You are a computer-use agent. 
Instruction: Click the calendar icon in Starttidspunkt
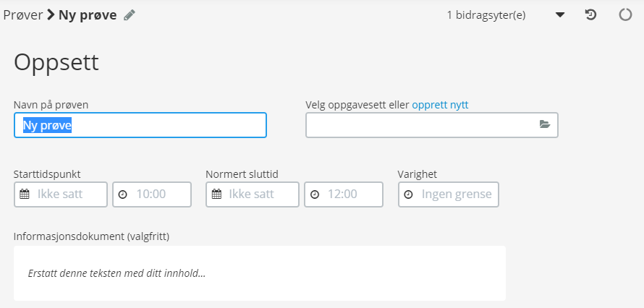[x=25, y=194]
